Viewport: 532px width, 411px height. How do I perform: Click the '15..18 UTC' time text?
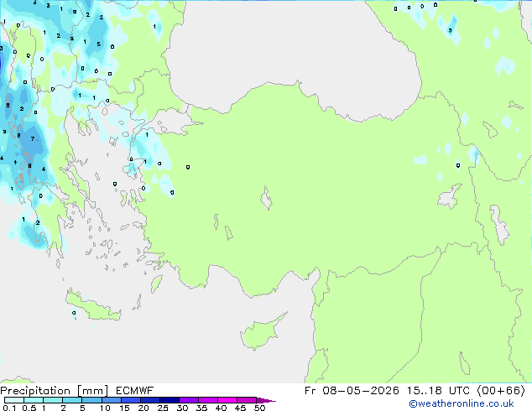tap(438, 391)
